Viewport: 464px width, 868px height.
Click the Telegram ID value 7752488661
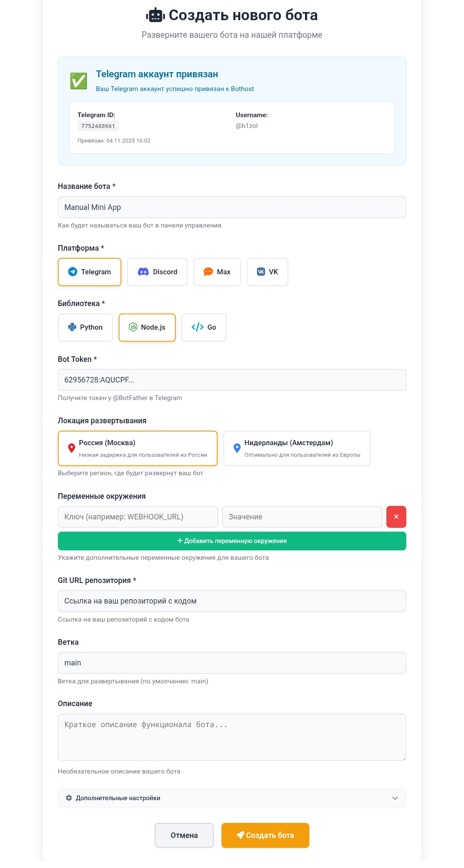98,126
